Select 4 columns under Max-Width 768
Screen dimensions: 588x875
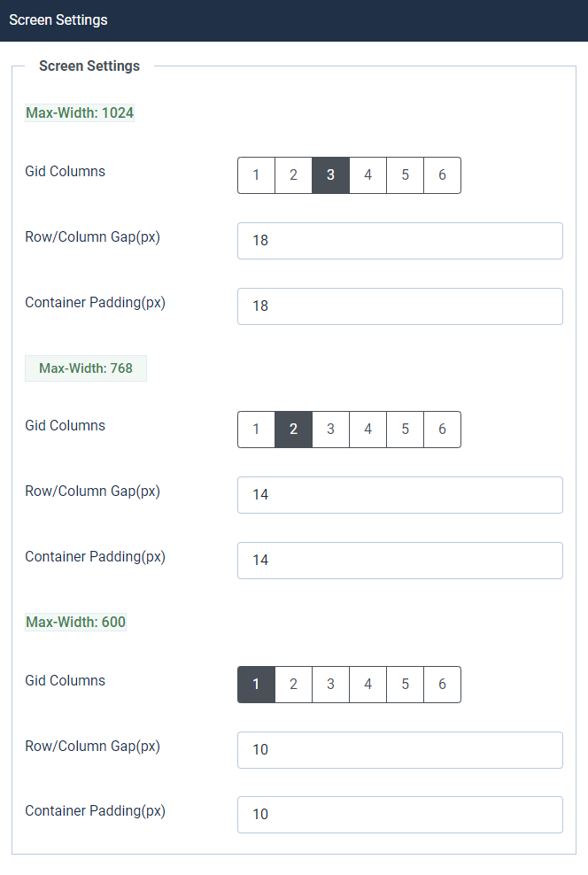click(x=368, y=430)
